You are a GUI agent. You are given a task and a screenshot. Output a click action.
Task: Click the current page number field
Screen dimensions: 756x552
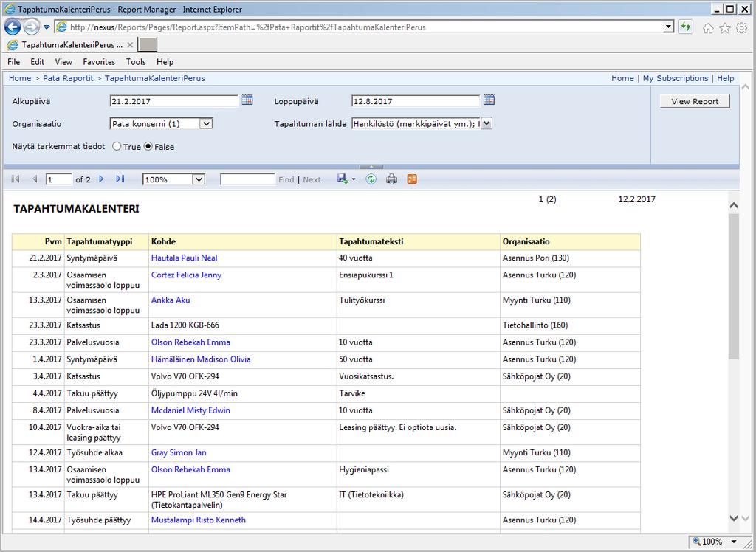coord(59,179)
